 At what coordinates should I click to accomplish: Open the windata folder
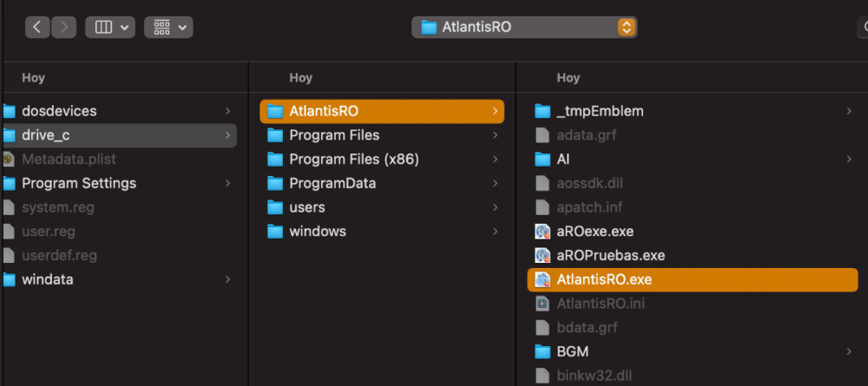click(x=47, y=279)
